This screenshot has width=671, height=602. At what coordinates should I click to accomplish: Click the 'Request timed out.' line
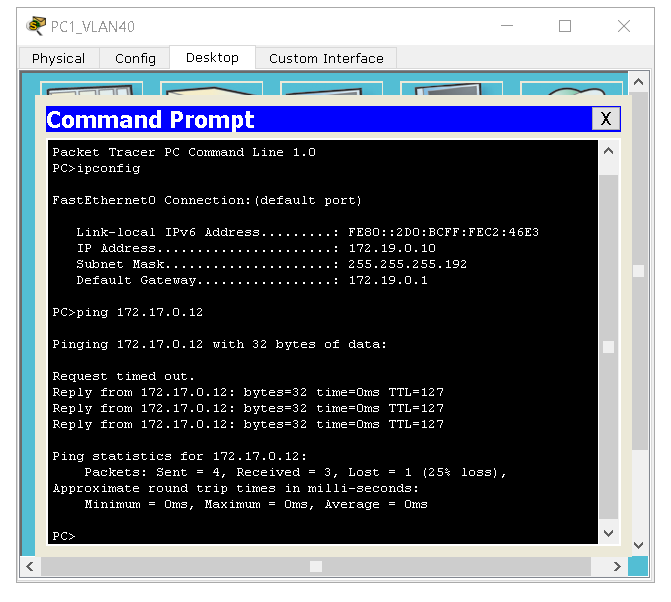123,376
